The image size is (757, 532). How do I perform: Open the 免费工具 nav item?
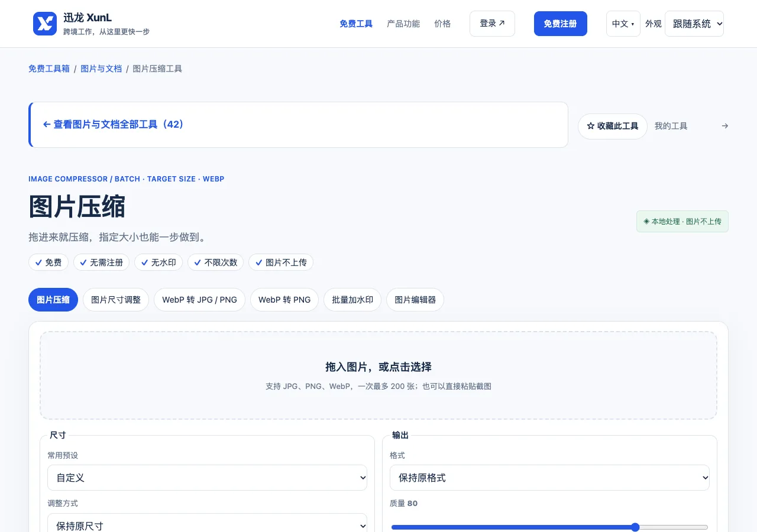pyautogui.click(x=356, y=24)
